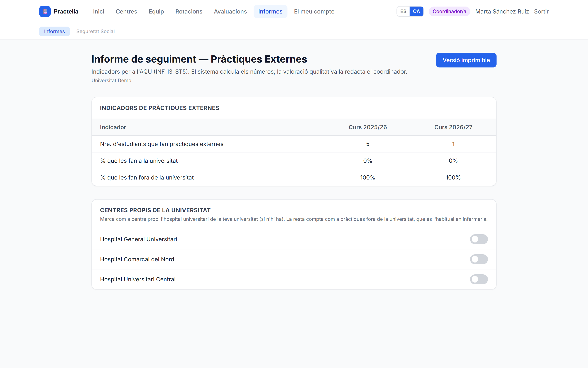Click the 'Curs 2026/27' column header
588x368 pixels.
[453, 127]
